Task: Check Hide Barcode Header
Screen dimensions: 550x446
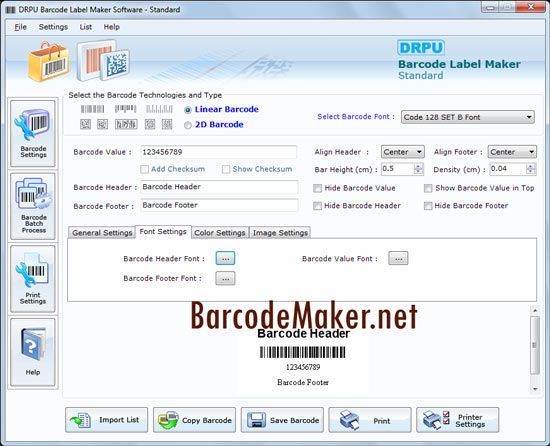Action: (317, 206)
